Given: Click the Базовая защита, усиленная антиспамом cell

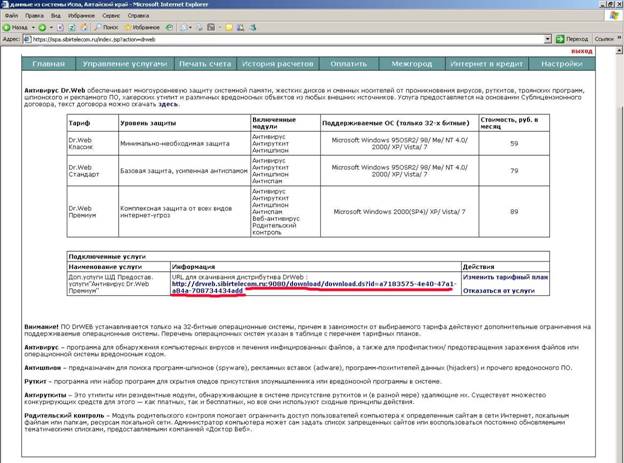Looking at the screenshot, I should 184,170.
